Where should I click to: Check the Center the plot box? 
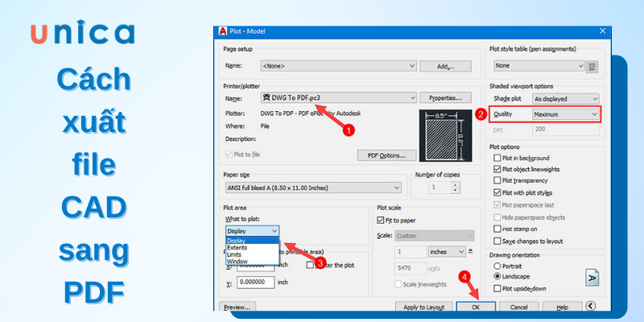310,266
